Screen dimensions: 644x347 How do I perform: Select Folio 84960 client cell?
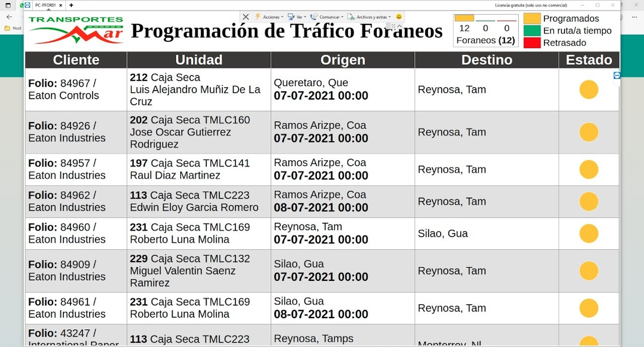(x=76, y=234)
